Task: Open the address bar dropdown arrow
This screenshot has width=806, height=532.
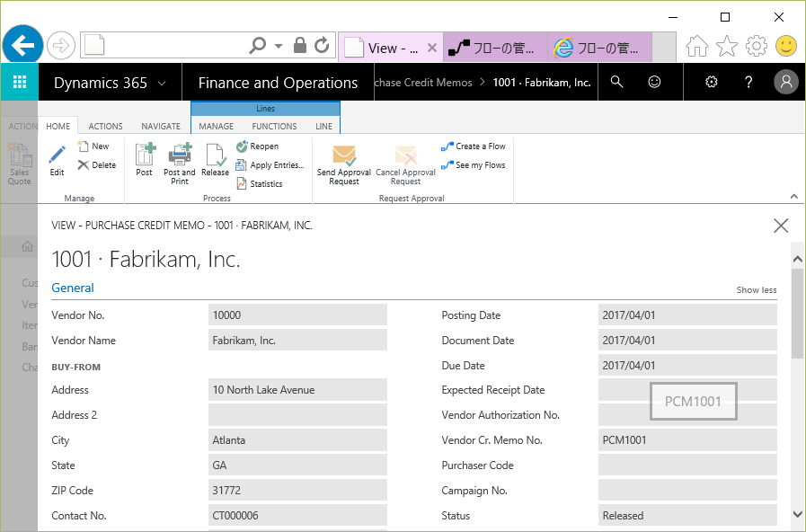Action: coord(279,46)
